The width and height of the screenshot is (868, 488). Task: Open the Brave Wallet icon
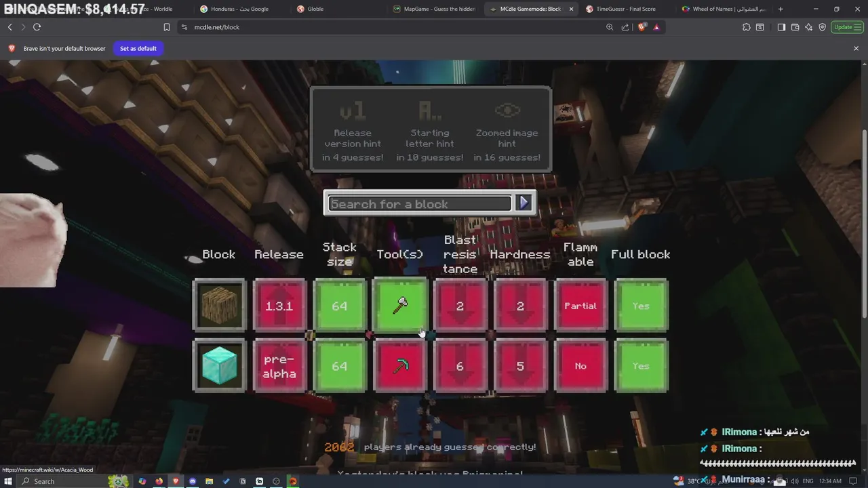pyautogui.click(x=795, y=27)
